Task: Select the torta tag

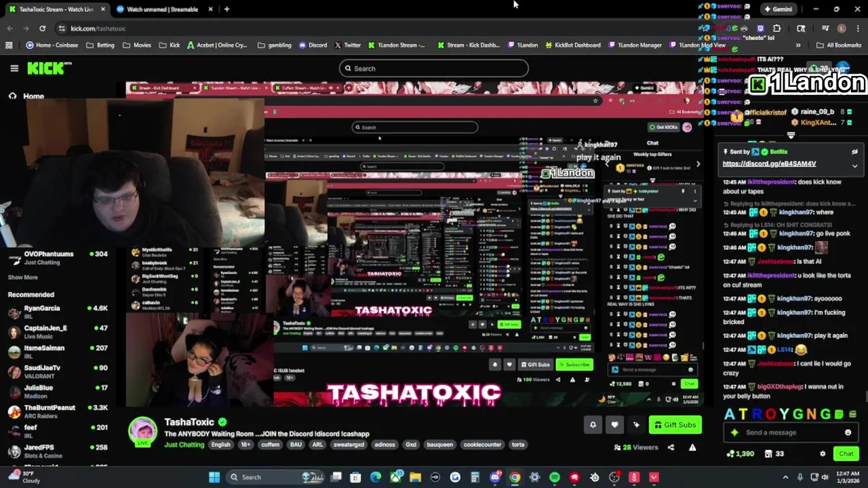Action: (x=518, y=445)
